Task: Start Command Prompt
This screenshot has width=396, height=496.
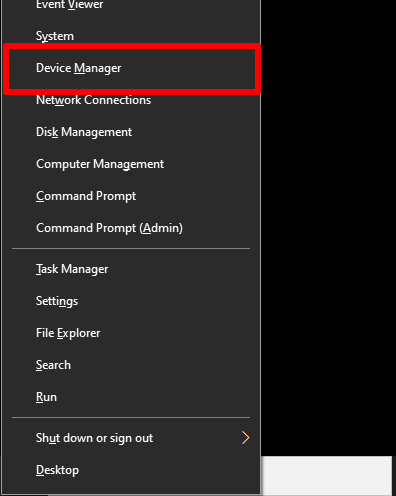Action: (x=131, y=196)
